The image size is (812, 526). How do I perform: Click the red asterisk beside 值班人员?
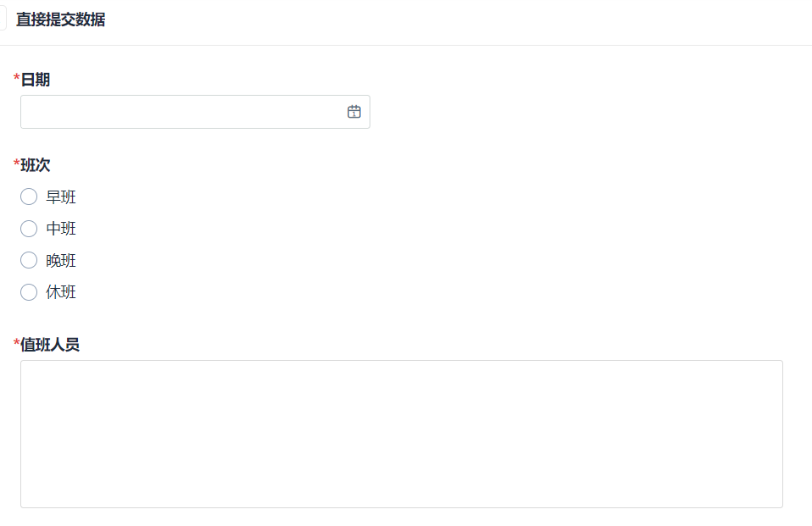(17, 344)
